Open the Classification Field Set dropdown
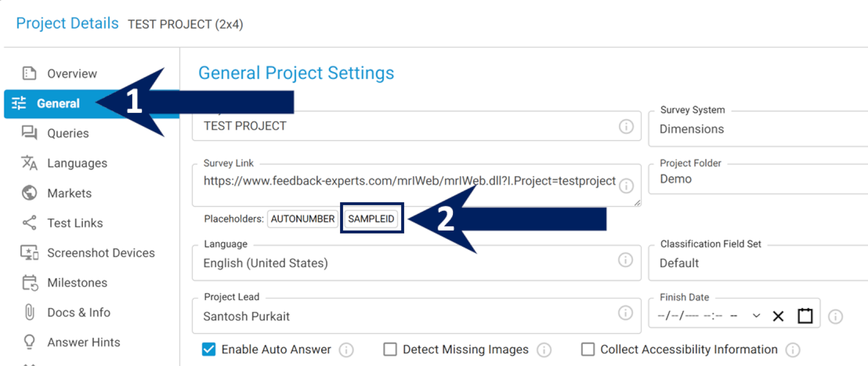Image resolution: width=868 pixels, height=366 pixels. pyautogui.click(x=757, y=263)
